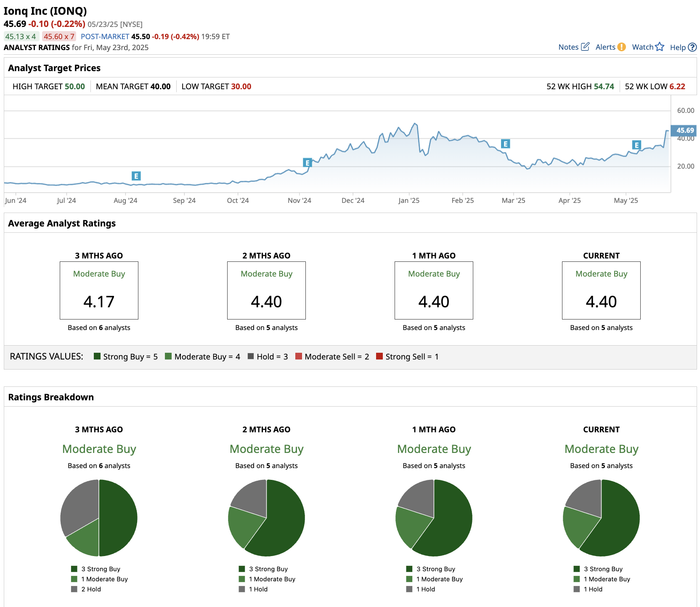This screenshot has height=607, width=700.
Task: Click MEAN TARGET 40.00 value
Action: [161, 86]
